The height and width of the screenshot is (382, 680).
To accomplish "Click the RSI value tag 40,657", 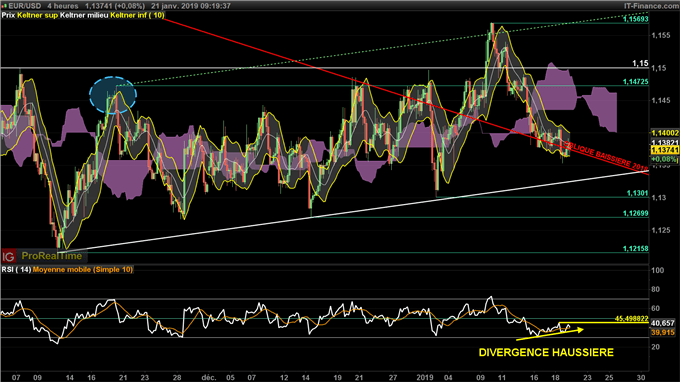I will point(663,323).
